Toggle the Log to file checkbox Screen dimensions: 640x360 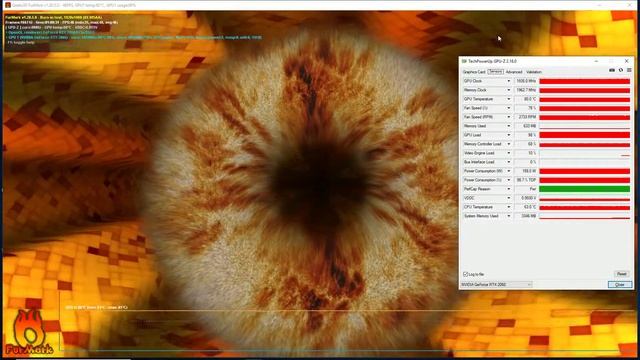point(465,274)
